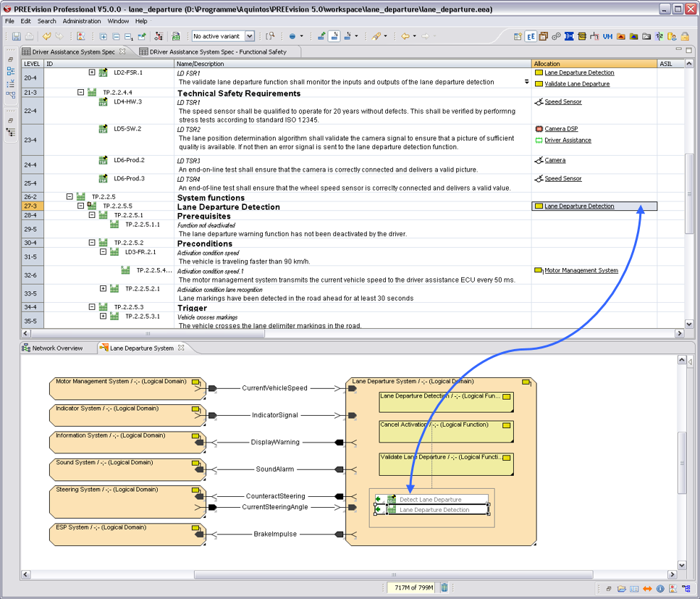Open the File menu

pyautogui.click(x=9, y=21)
